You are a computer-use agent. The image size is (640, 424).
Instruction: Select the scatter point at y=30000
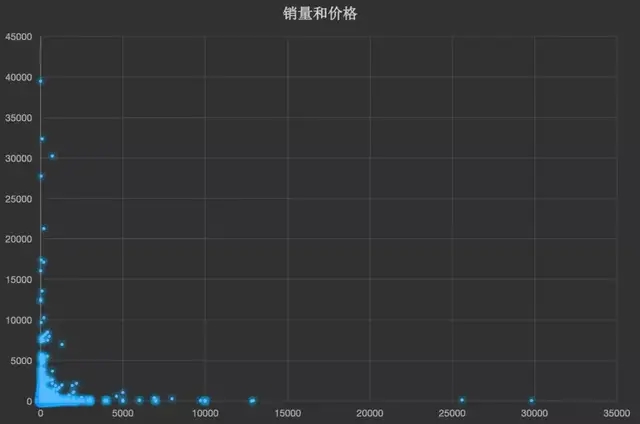click(x=52, y=156)
